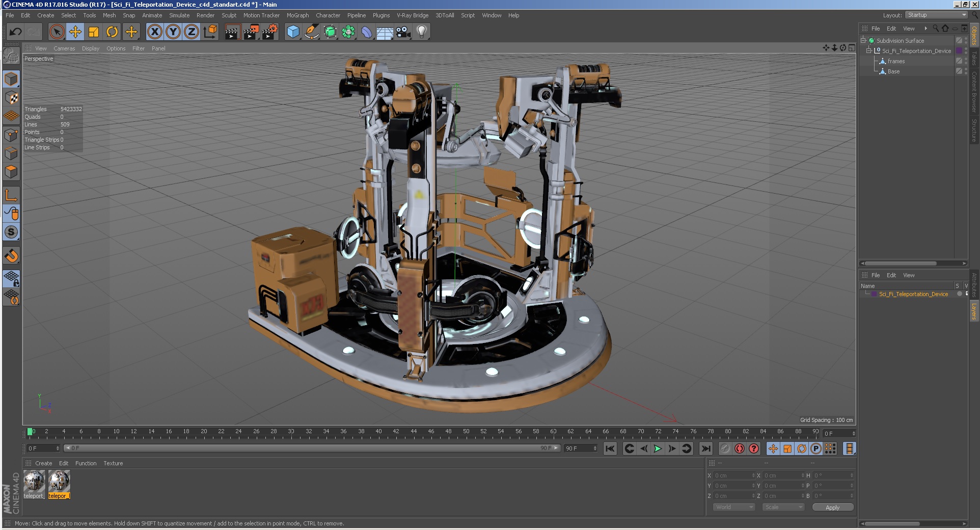Image resolution: width=980 pixels, height=530 pixels.
Task: Open the Layout Startup dropdown
Action: pyautogui.click(x=937, y=15)
